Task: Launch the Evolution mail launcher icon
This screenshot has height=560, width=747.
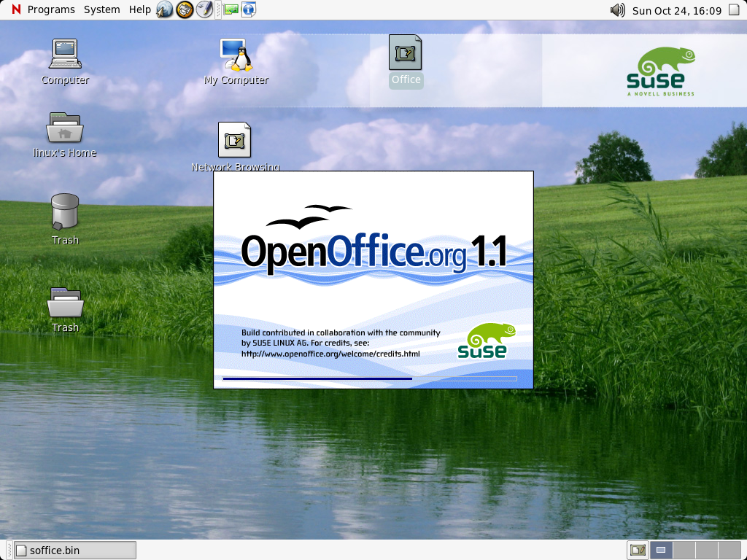Action: [185, 9]
